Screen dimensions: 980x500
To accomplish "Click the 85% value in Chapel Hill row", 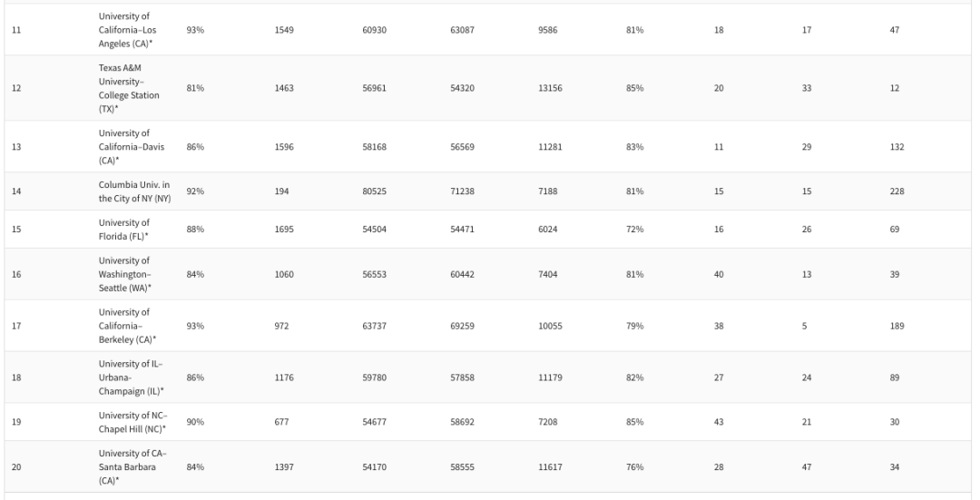I will click(x=635, y=422).
